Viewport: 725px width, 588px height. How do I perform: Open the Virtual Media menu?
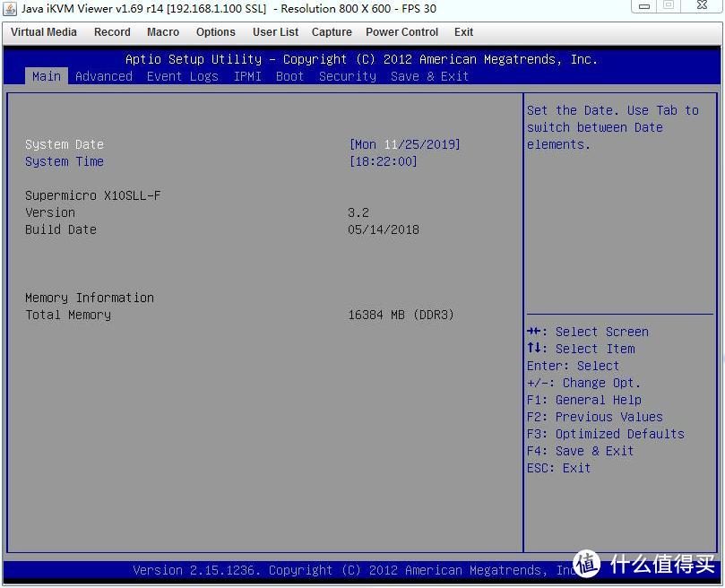pyautogui.click(x=44, y=32)
